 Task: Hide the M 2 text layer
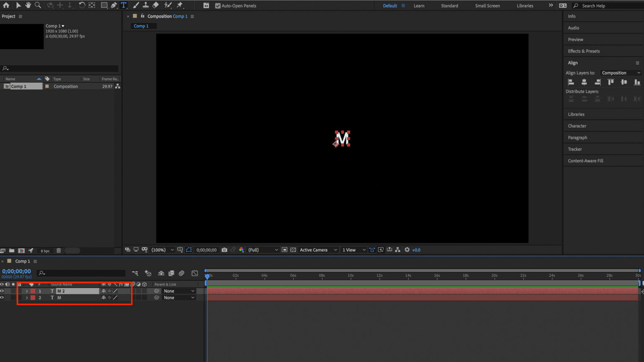coord(2,291)
